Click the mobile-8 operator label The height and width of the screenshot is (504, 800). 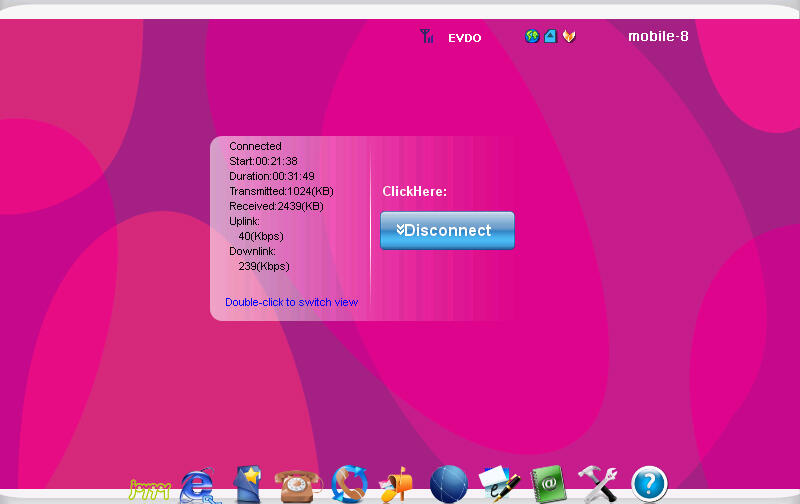click(x=658, y=36)
